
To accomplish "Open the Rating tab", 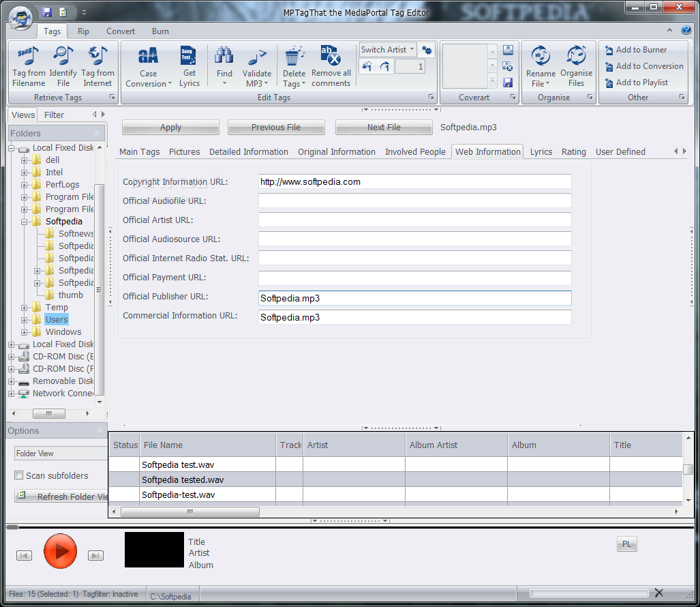I will 574,152.
